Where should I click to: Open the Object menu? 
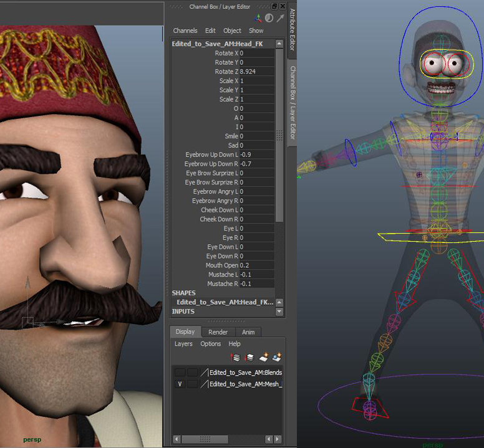tap(232, 31)
